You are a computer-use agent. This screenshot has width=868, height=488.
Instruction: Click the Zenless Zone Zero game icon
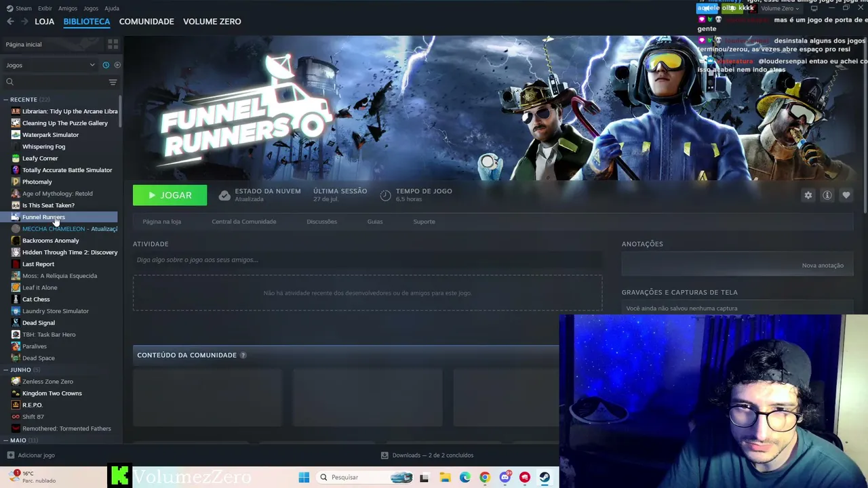[x=16, y=382]
